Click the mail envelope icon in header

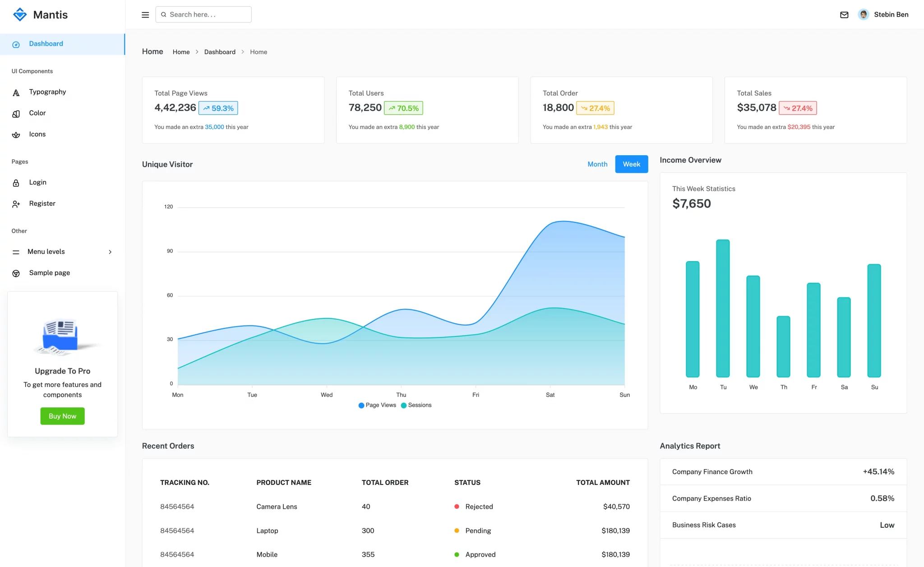pos(844,14)
